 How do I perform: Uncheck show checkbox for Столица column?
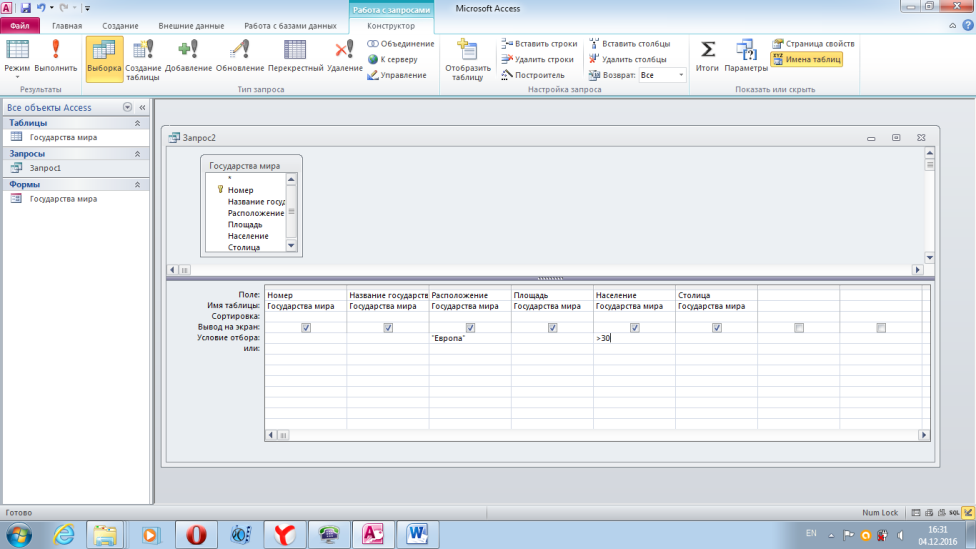pyautogui.click(x=716, y=327)
